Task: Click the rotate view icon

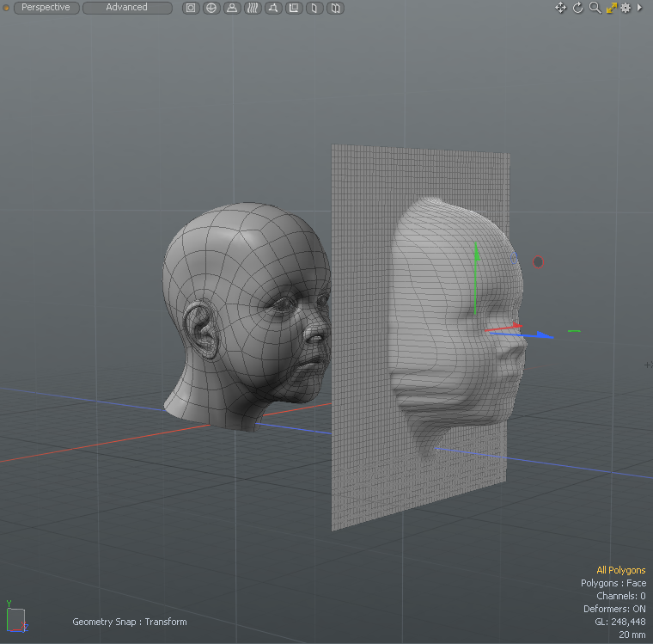Action: click(577, 8)
